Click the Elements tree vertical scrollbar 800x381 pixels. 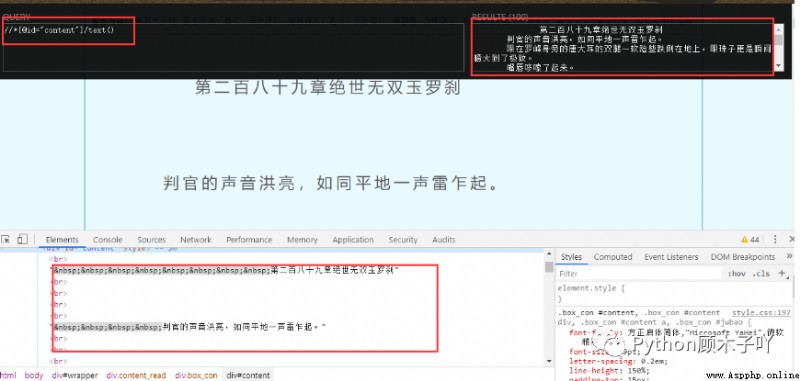548,307
